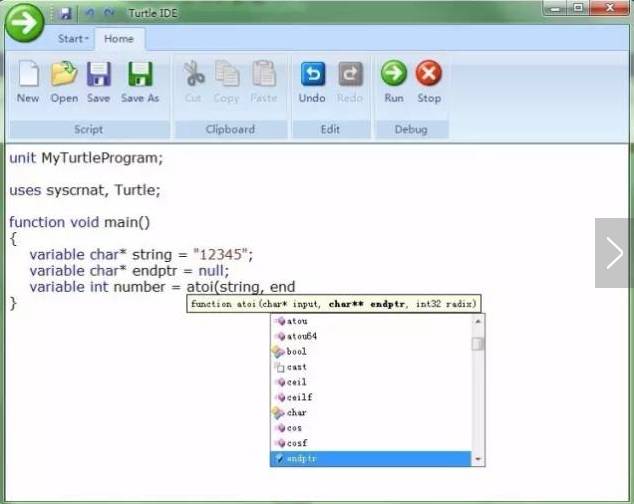Place the cursor in 'unit MyTurtleProgram;' line
Image resolution: width=634 pixels, height=504 pixels.
click(x=86, y=158)
